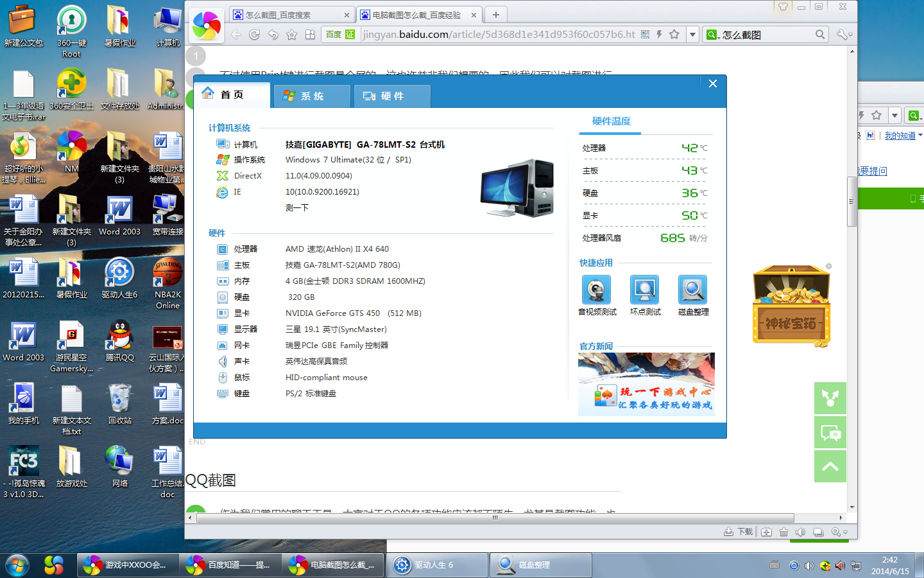Open the browser home grid icon

click(310, 35)
